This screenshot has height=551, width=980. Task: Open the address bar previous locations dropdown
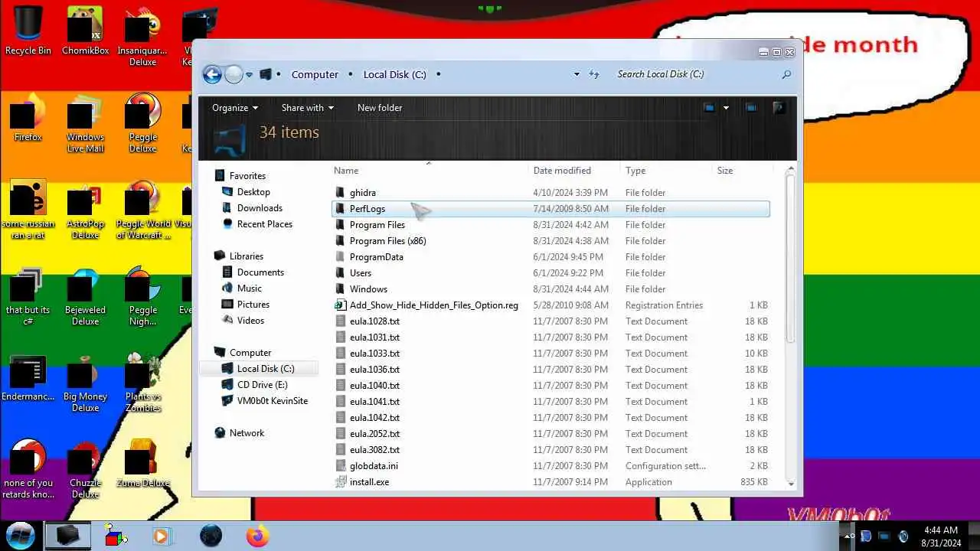[577, 74]
